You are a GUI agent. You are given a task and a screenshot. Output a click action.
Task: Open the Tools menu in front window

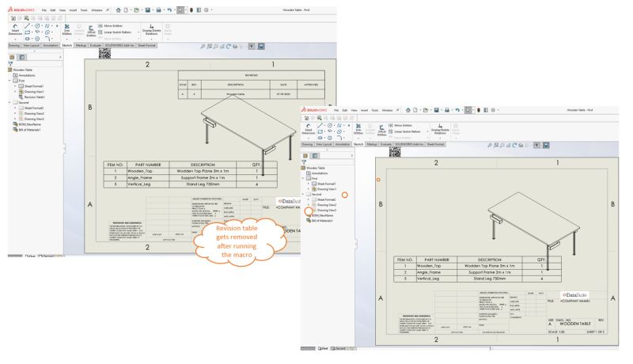pos(374,110)
